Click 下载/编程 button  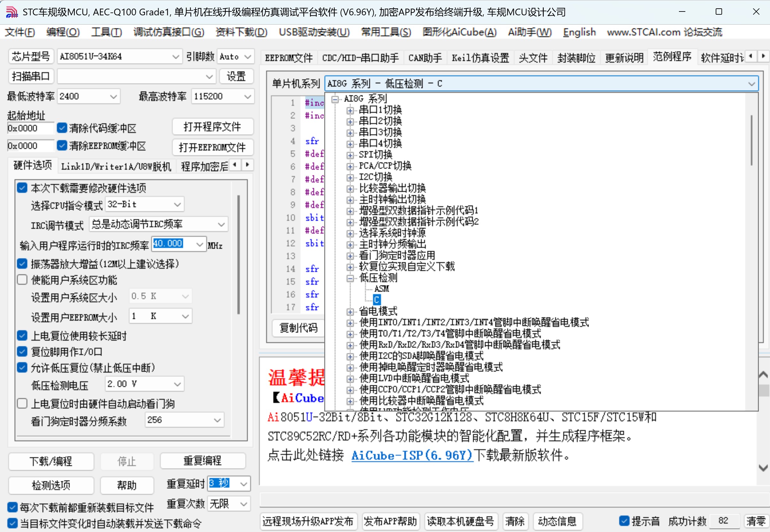pyautogui.click(x=51, y=461)
